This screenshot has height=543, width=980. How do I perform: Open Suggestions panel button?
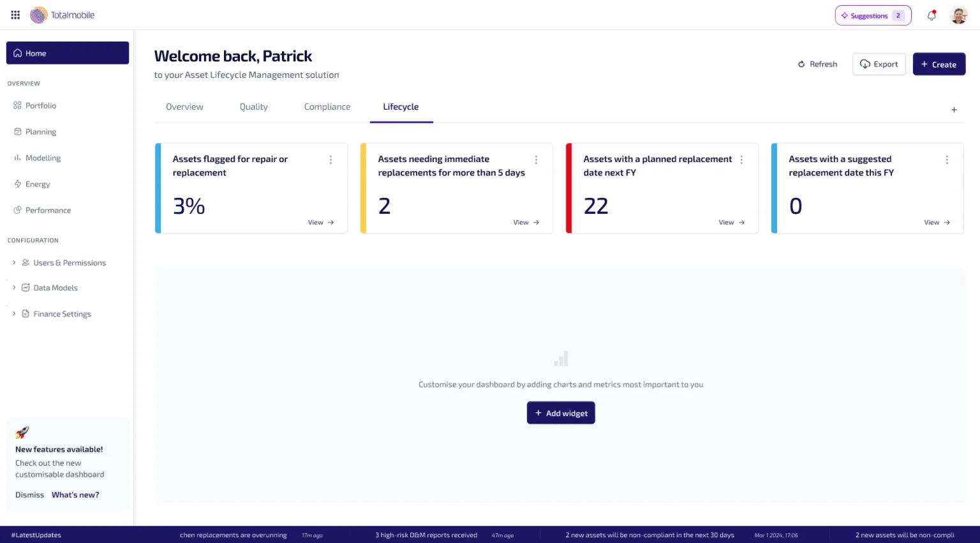point(873,15)
